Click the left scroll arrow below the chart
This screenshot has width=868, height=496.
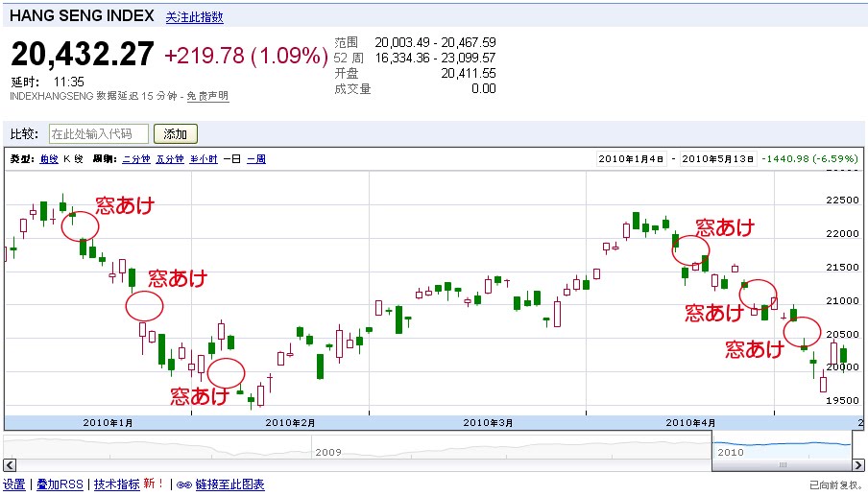pos(10,465)
